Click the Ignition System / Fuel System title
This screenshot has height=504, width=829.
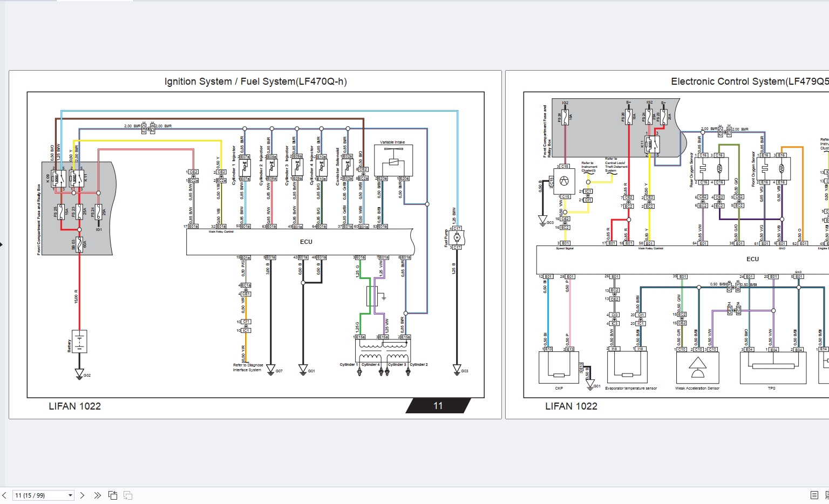coord(256,81)
